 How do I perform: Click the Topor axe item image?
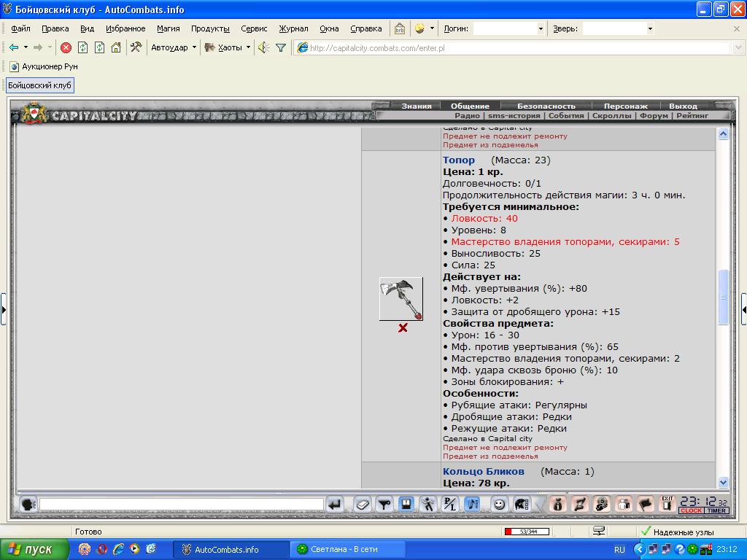pyautogui.click(x=401, y=298)
